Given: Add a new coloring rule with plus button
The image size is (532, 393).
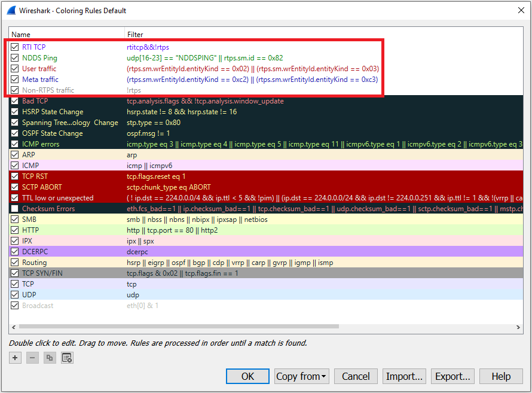Looking at the screenshot, I should 15,358.
